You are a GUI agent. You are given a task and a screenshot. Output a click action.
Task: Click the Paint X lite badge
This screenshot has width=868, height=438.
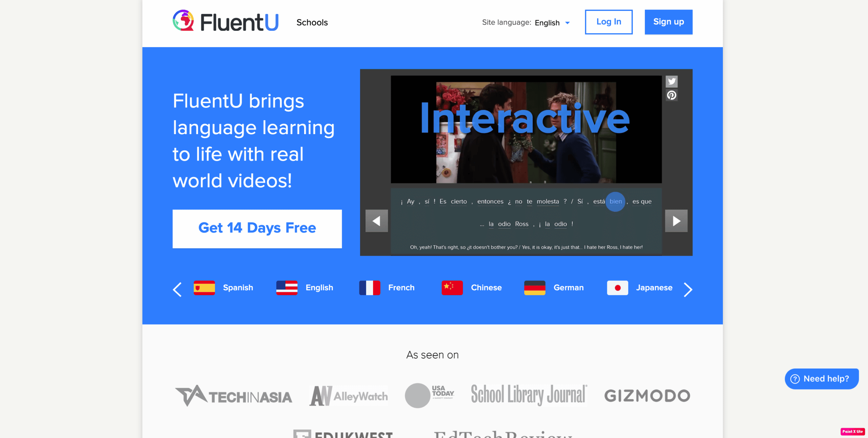tap(852, 432)
